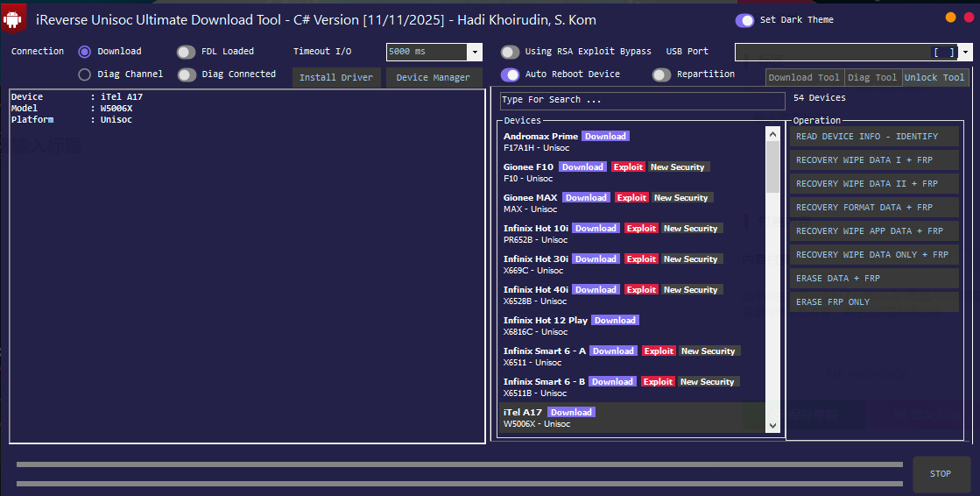
Task: Click the red Android app logo icon
Action: (13, 18)
